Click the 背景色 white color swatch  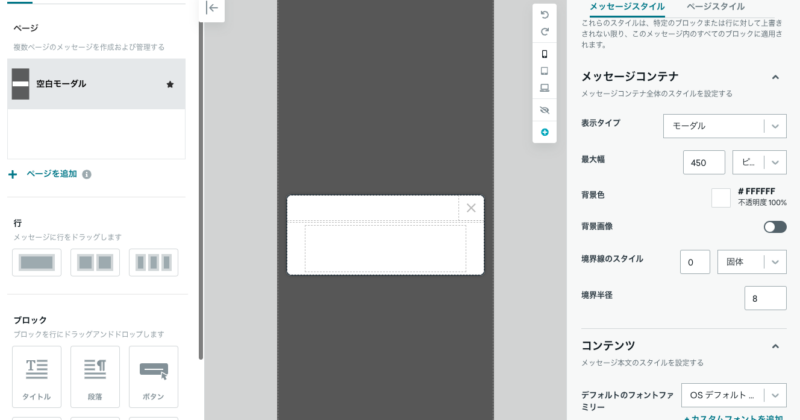point(720,197)
